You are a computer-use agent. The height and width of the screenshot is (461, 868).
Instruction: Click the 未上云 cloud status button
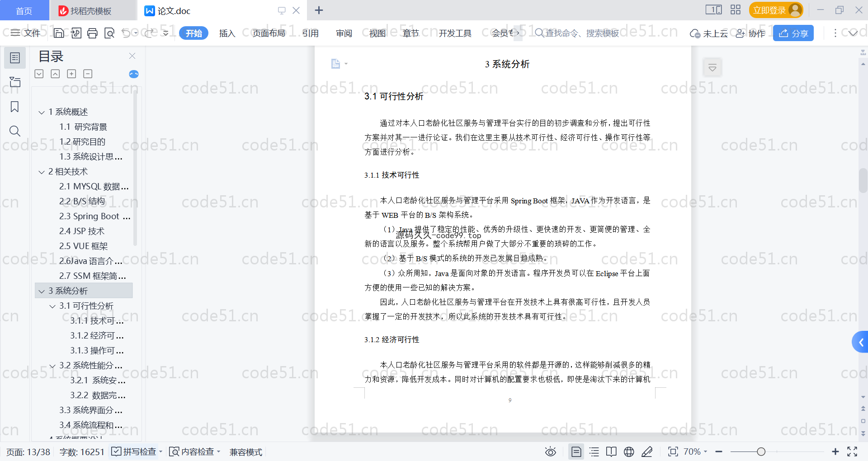(709, 33)
